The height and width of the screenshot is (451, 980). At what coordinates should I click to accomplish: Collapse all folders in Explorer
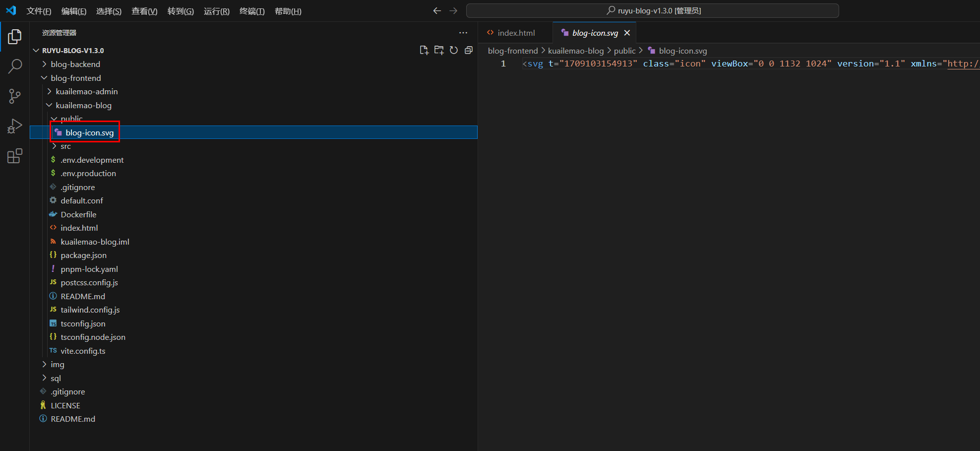[x=469, y=50]
